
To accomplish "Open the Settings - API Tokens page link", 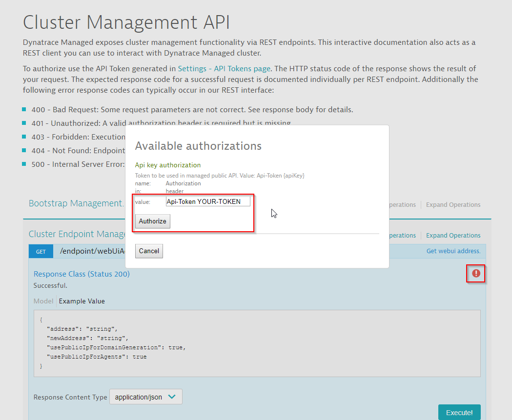I will coord(224,68).
